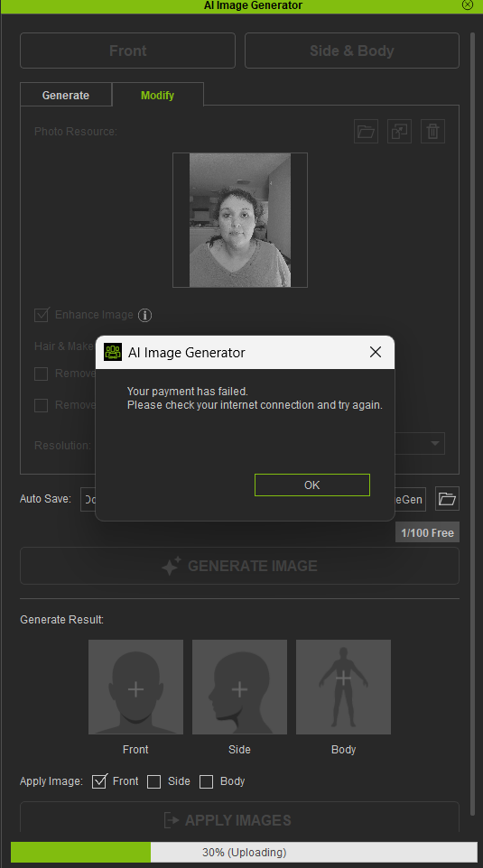
Task: Delete photo resource with trash icon
Action: pyautogui.click(x=432, y=132)
